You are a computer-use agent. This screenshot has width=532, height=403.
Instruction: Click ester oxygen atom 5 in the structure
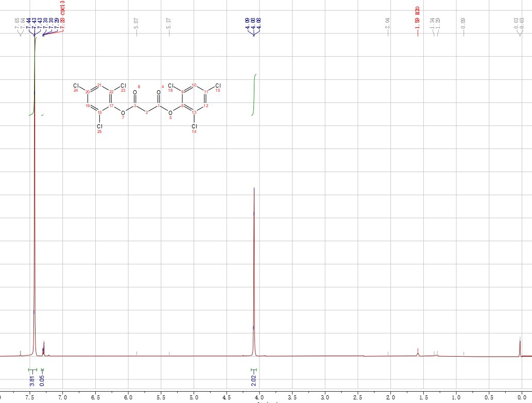pyautogui.click(x=170, y=112)
